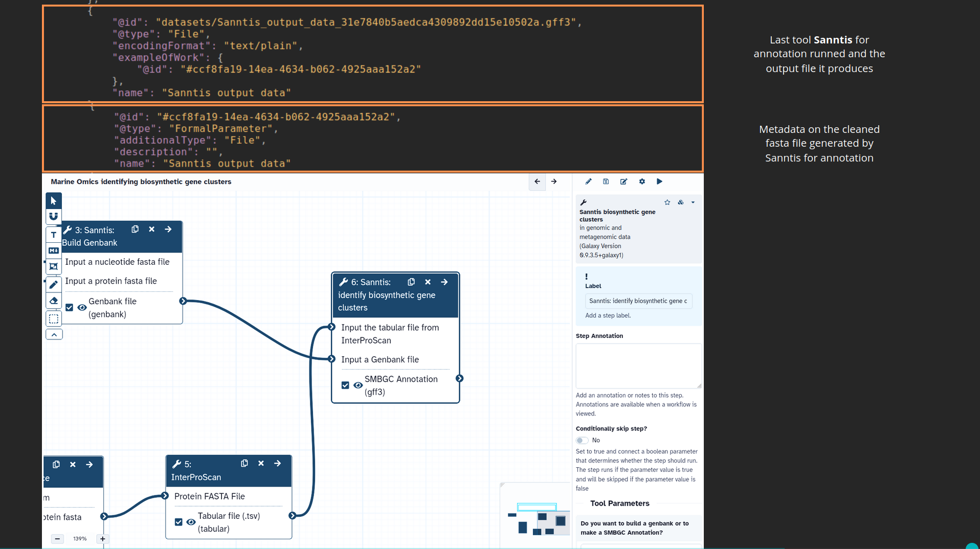Viewport: 980px width, 549px height.
Task: Click the build genbank or SMBGC question
Action: [x=635, y=528]
